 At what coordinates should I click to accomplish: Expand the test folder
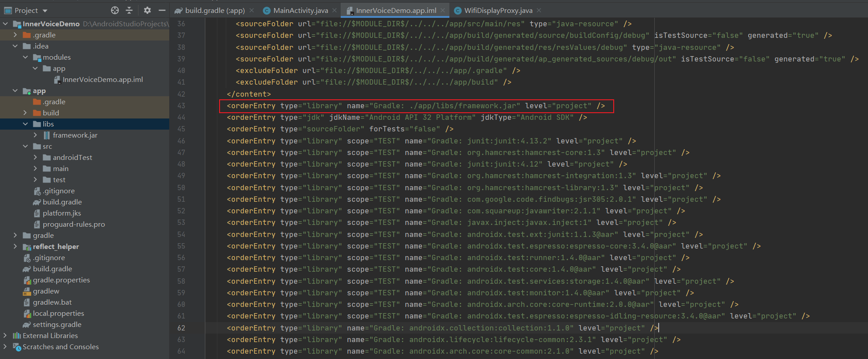[35, 179]
